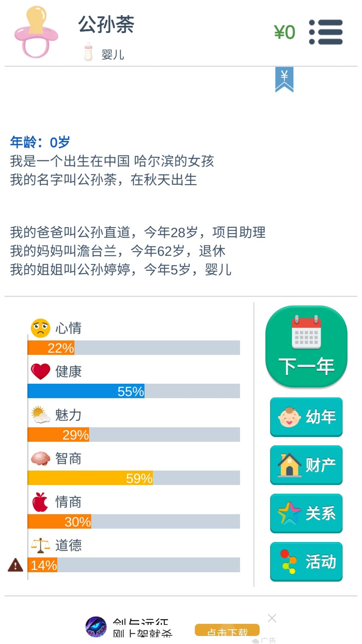This screenshot has width=362, height=644.
Task: Click the apple 情商 icon
Action: click(x=40, y=502)
